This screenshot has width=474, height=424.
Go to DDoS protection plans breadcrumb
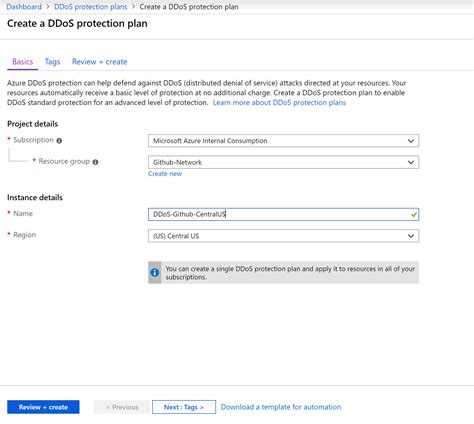pyautogui.click(x=91, y=7)
